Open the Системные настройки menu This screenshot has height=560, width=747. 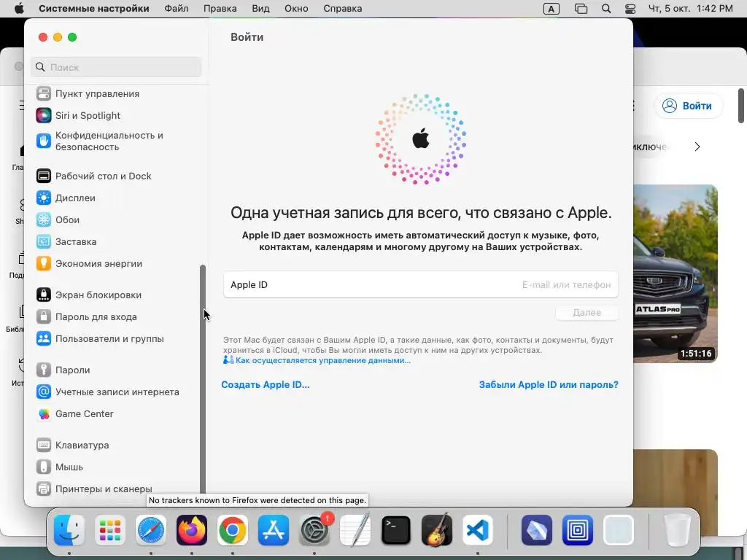[x=94, y=9]
